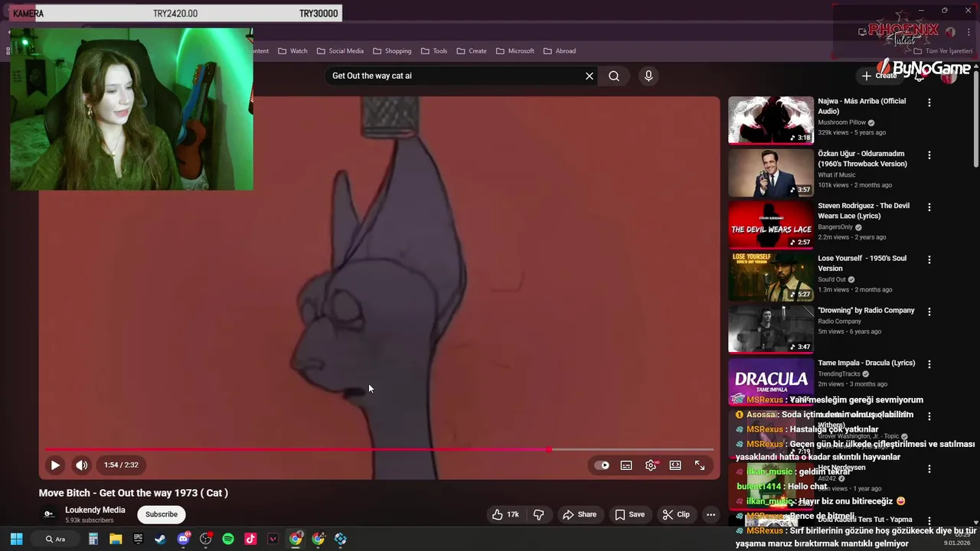Toggle subtitles/closed captions in the player

coord(626,465)
